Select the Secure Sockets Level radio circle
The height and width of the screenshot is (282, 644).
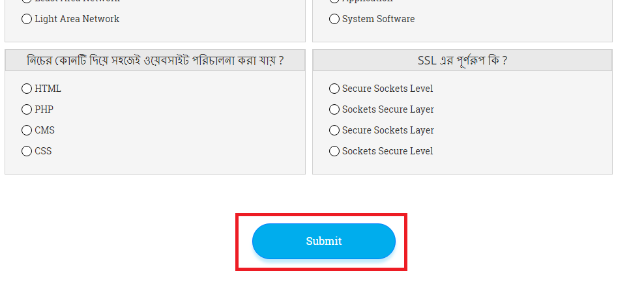click(334, 89)
